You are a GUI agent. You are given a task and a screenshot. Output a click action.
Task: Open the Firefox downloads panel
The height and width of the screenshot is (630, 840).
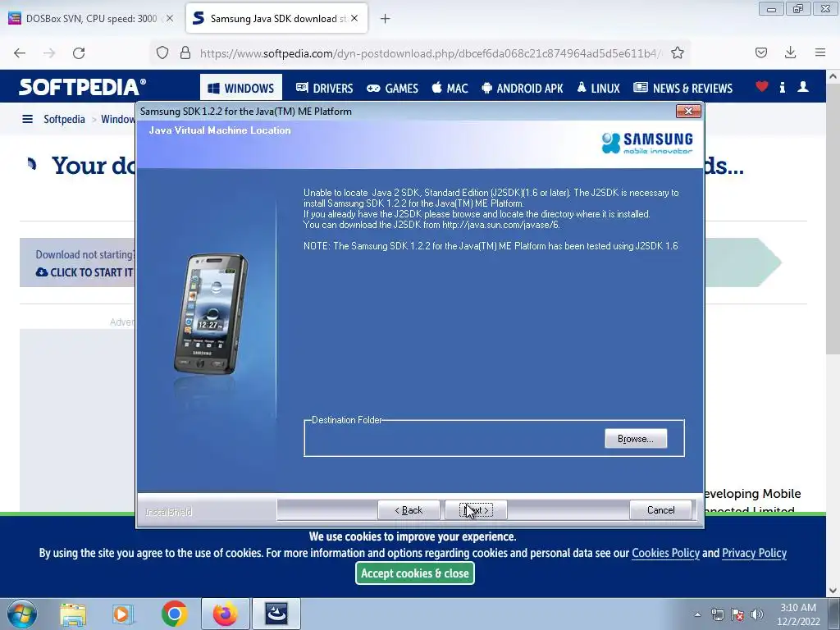pos(790,52)
